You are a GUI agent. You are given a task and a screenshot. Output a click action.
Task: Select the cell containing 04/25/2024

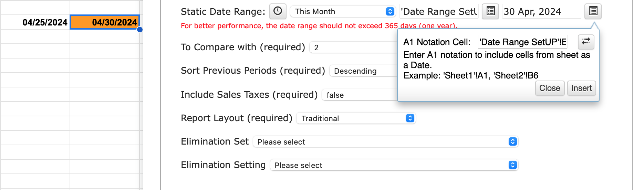click(35, 22)
